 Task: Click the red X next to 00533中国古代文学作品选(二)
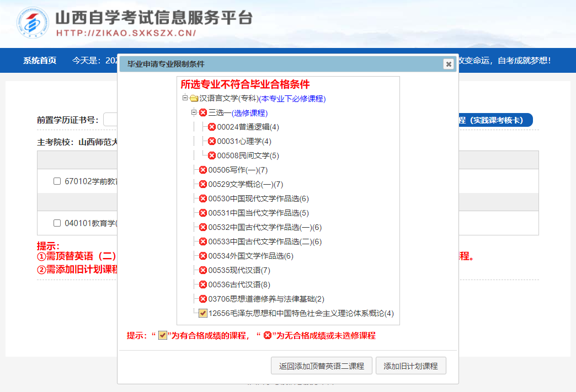pos(204,241)
